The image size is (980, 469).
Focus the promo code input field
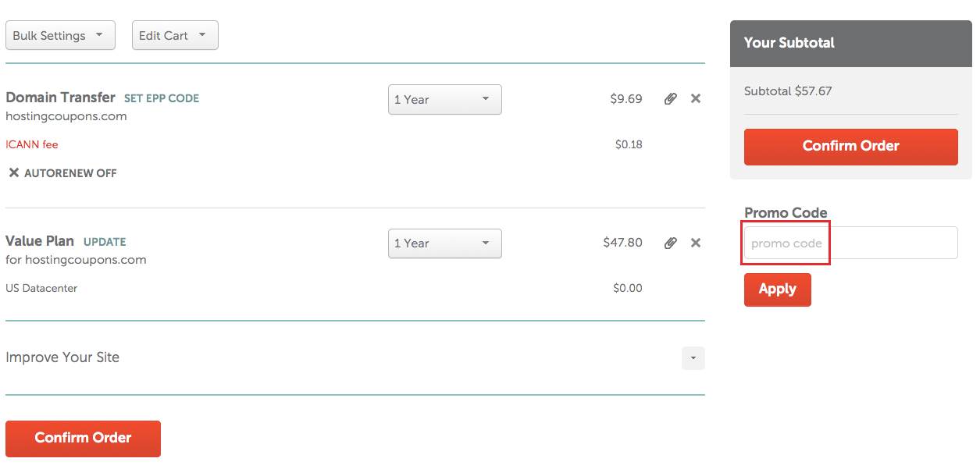pyautogui.click(x=850, y=243)
